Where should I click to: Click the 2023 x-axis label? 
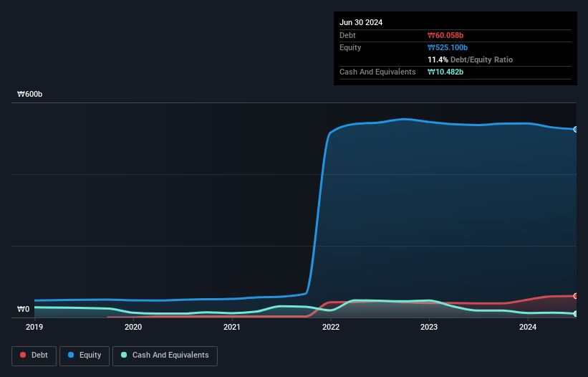click(429, 327)
